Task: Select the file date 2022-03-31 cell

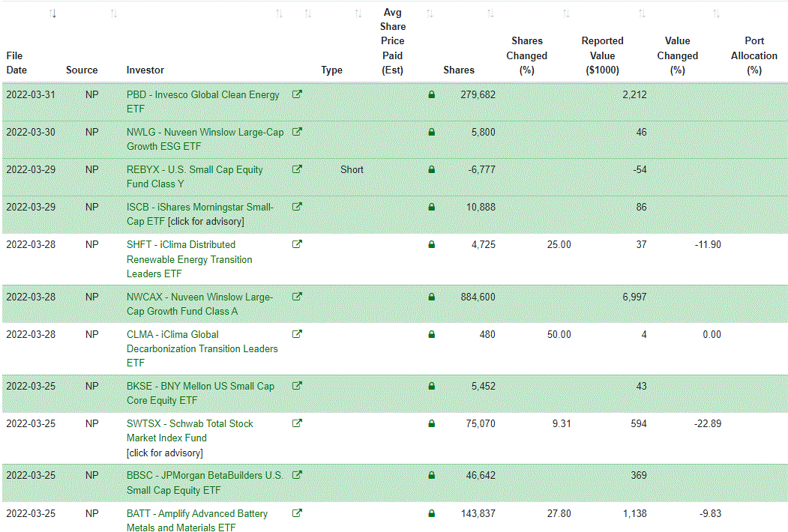Action: tap(31, 94)
